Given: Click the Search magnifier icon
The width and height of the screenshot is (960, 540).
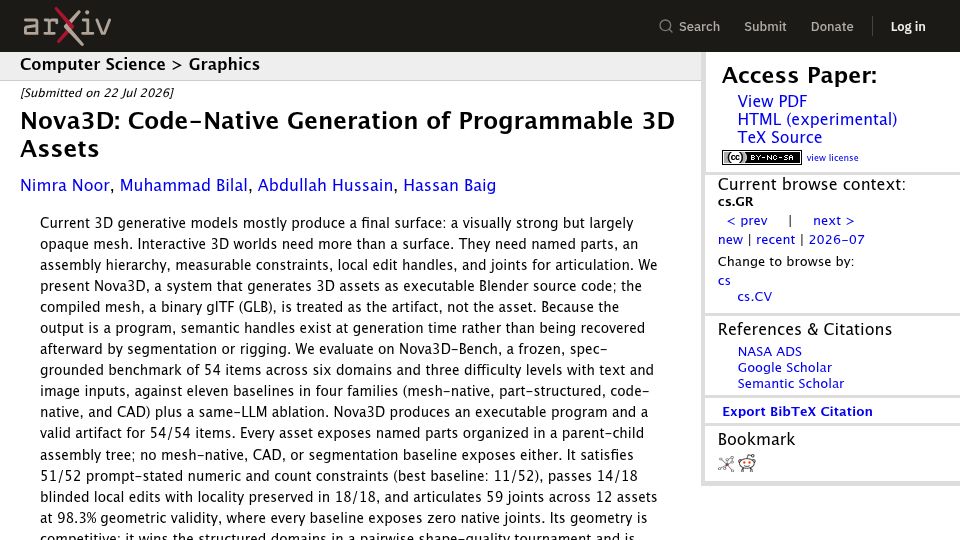Looking at the screenshot, I should coord(666,26).
